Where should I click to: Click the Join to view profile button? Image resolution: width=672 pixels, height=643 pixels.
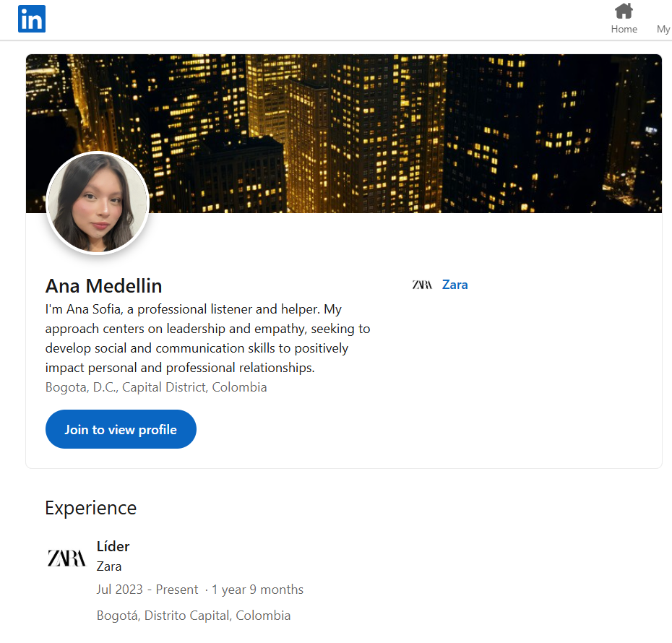121,429
